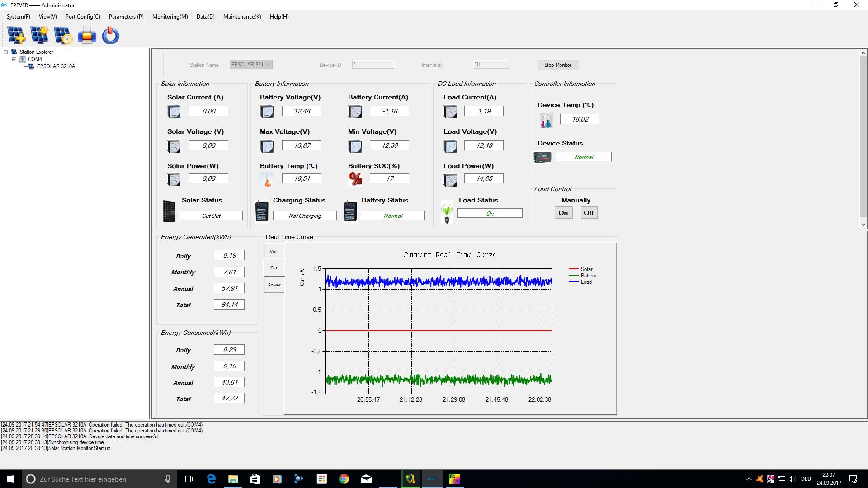
Task: Select EPSOLAR 3210A in the station tree
Action: click(x=56, y=66)
